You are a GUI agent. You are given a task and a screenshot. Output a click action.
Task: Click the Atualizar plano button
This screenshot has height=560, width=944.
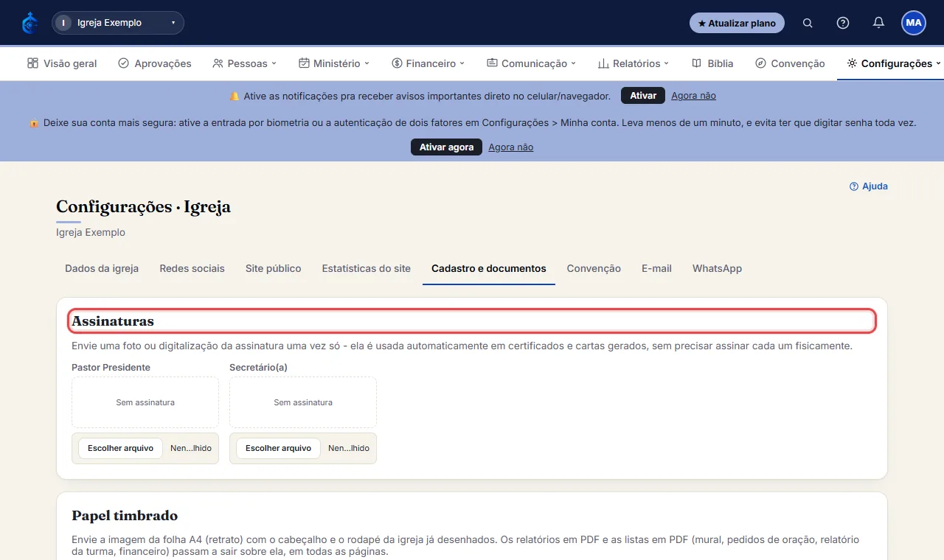click(737, 23)
